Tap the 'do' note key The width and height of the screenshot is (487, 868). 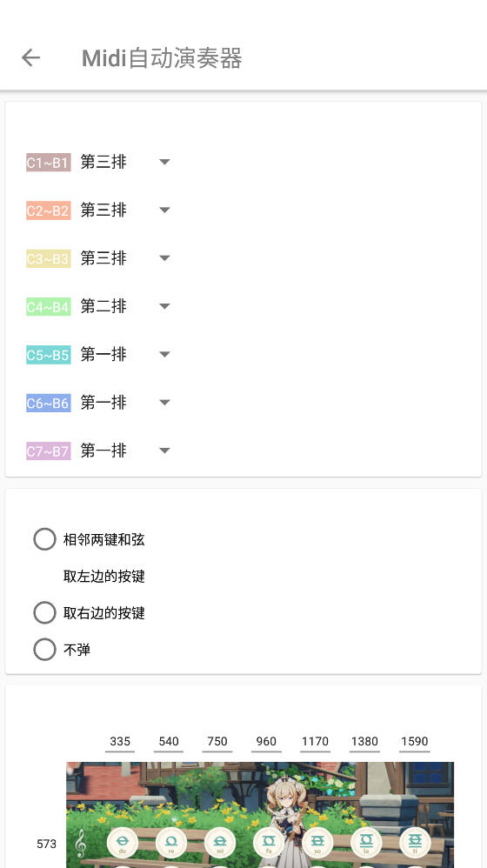[x=123, y=843]
